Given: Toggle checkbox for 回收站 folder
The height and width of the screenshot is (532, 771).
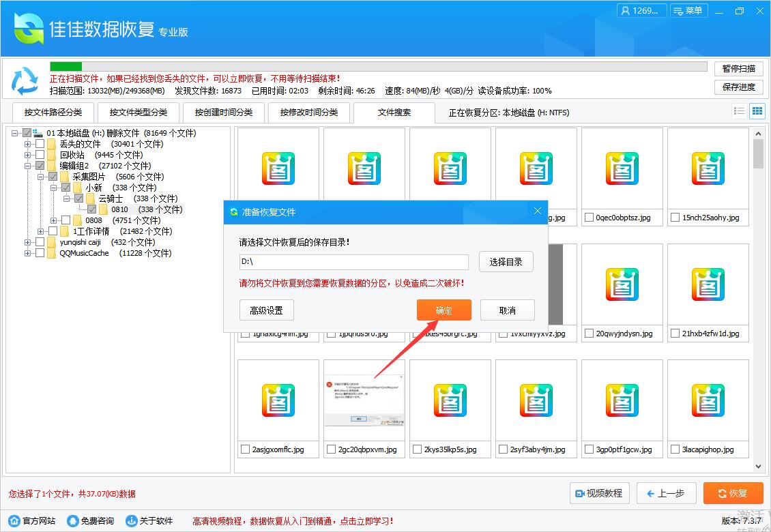Looking at the screenshot, I should [40, 155].
